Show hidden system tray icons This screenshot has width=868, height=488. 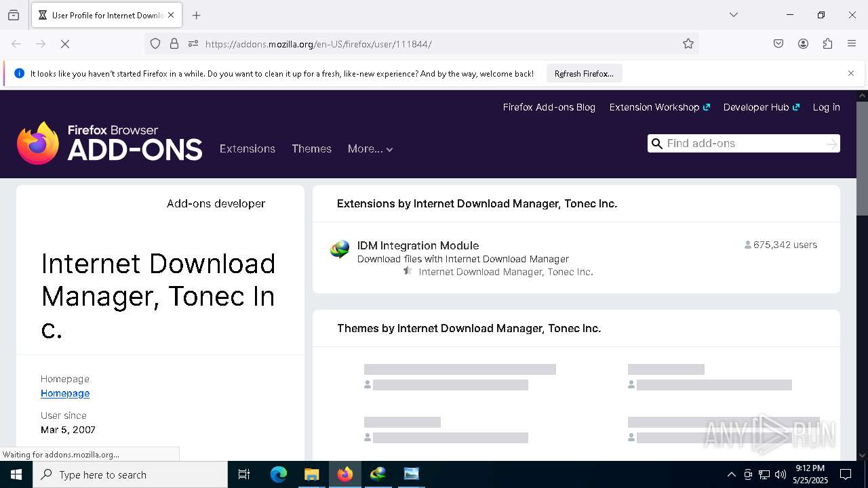coord(731,474)
